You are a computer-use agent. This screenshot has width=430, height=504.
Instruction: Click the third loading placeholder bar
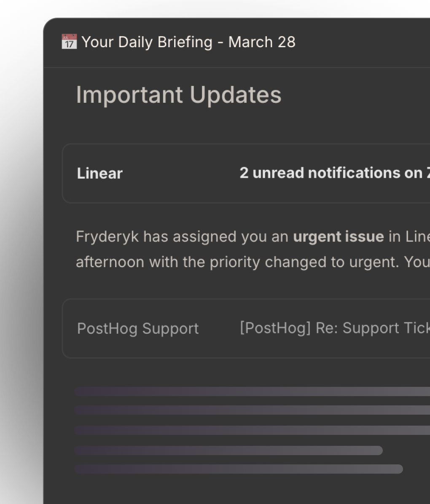[x=252, y=430]
